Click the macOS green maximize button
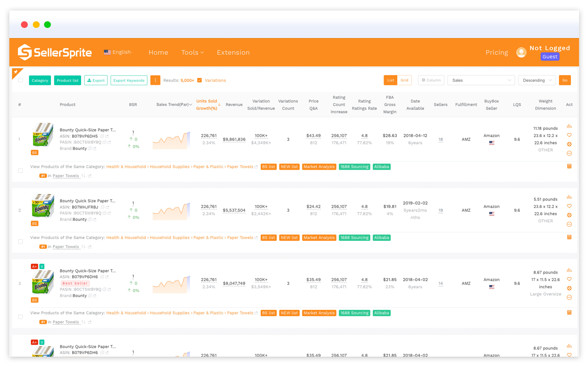This screenshot has height=366, width=588. point(47,24)
